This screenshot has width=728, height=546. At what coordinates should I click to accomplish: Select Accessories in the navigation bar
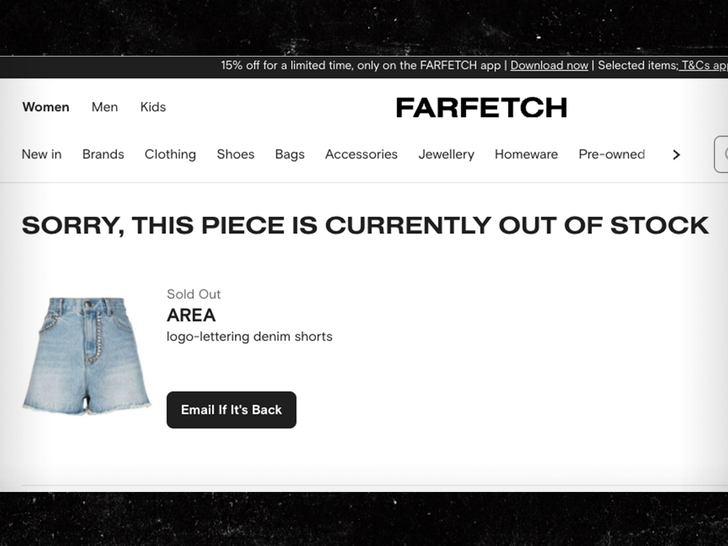(361, 154)
